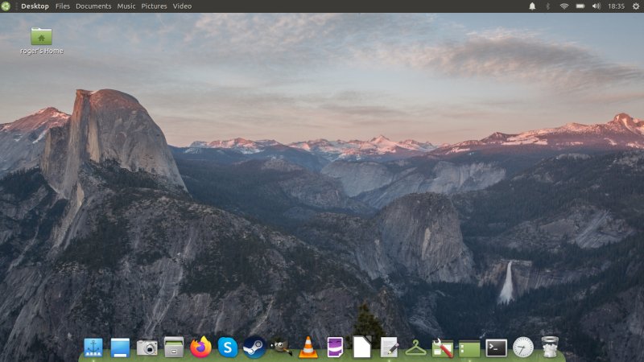Click the Bluetooth indicator in top panel
This screenshot has width=644, height=362.
pos(548,6)
